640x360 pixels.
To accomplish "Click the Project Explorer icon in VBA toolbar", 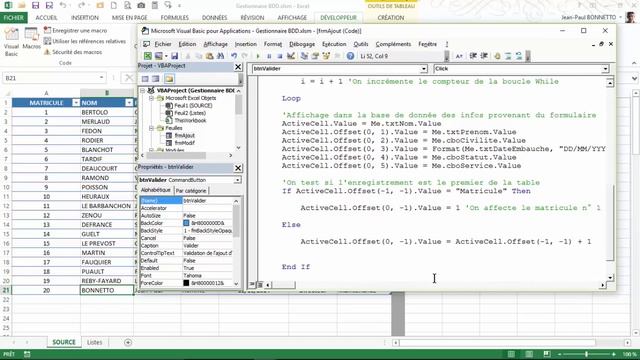I will [304, 56].
